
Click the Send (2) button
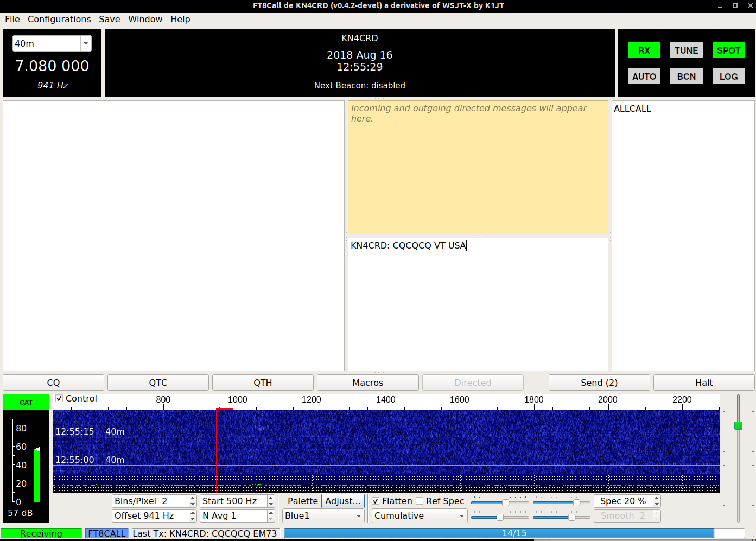(599, 383)
